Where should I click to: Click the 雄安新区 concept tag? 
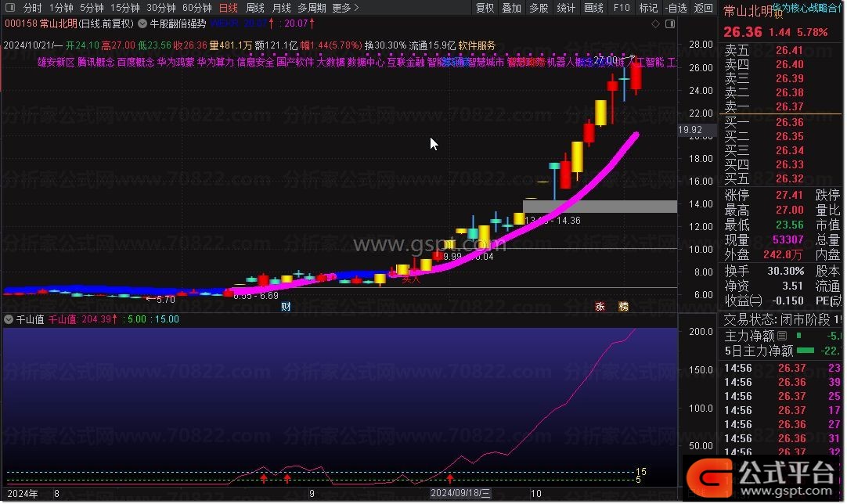(56, 62)
